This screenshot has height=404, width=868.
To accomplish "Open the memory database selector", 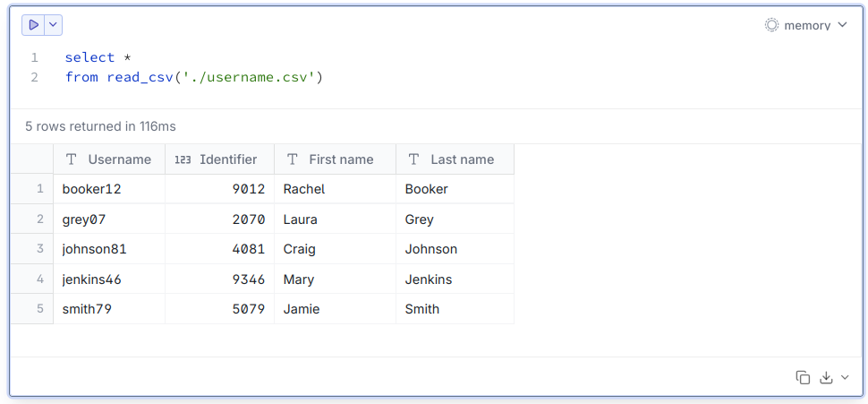I will pyautogui.click(x=806, y=25).
